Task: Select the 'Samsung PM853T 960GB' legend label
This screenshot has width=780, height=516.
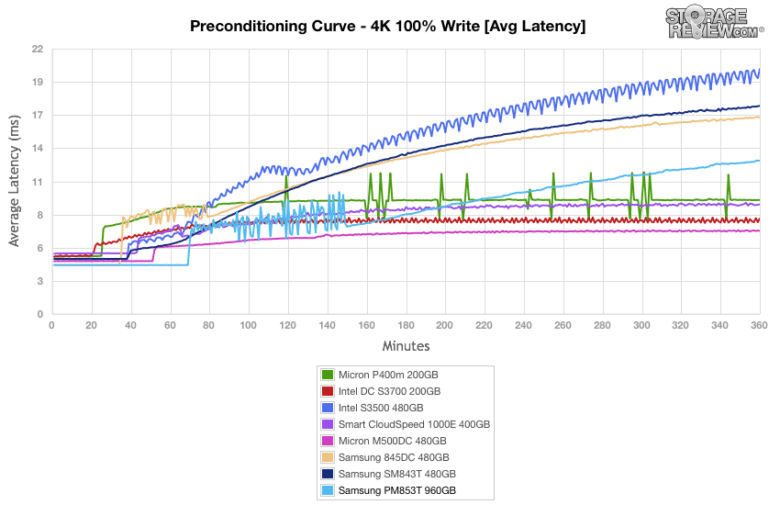Action: (397, 490)
